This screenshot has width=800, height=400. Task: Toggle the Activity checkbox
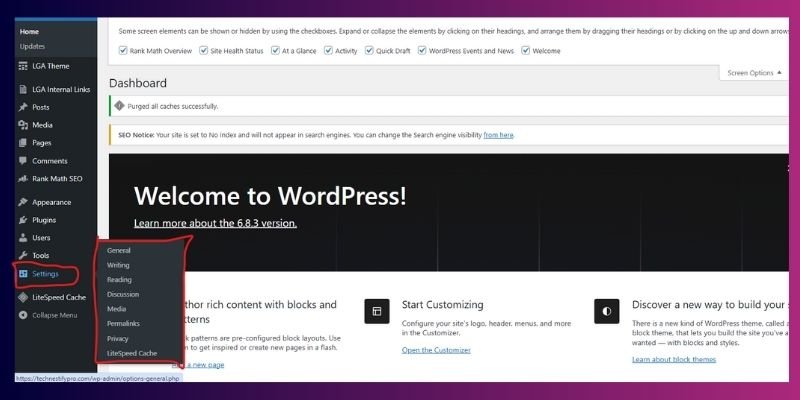329,51
